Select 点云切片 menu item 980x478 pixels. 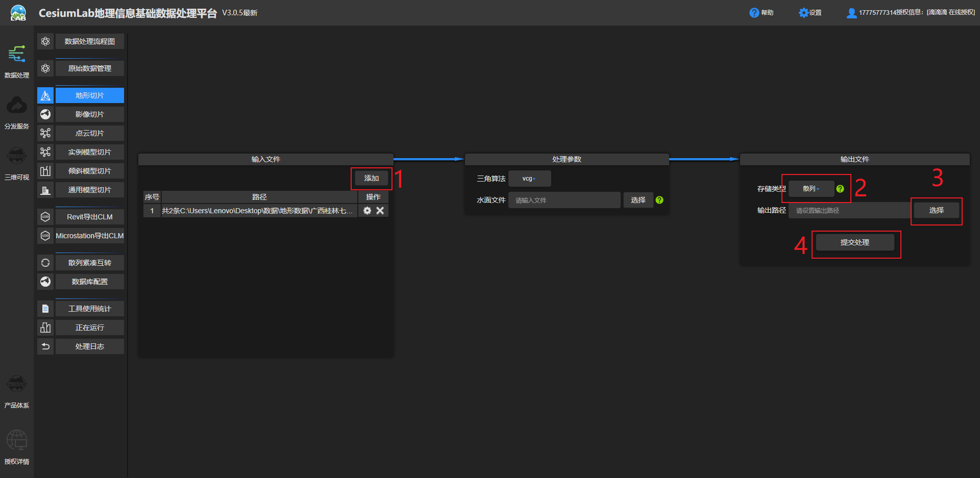(x=90, y=133)
